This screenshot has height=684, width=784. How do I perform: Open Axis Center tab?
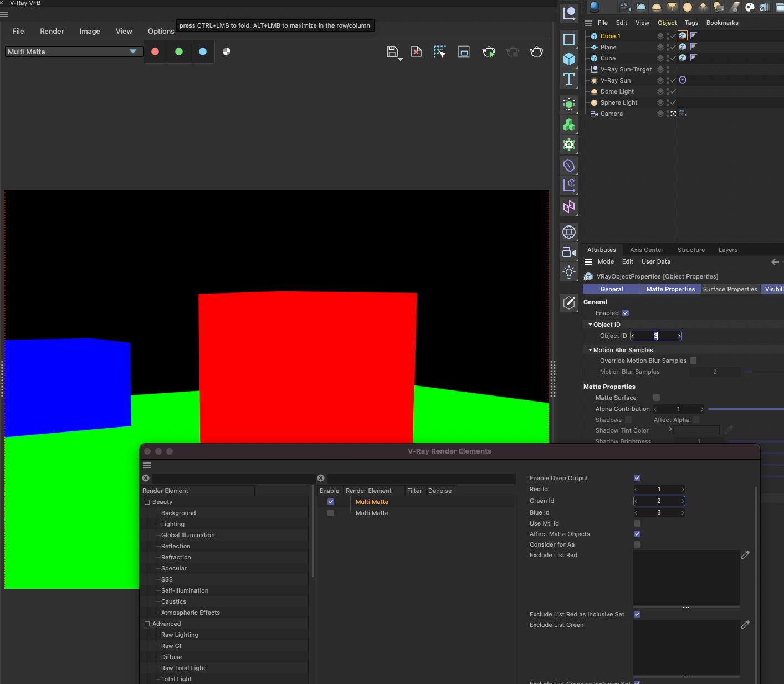tap(647, 250)
